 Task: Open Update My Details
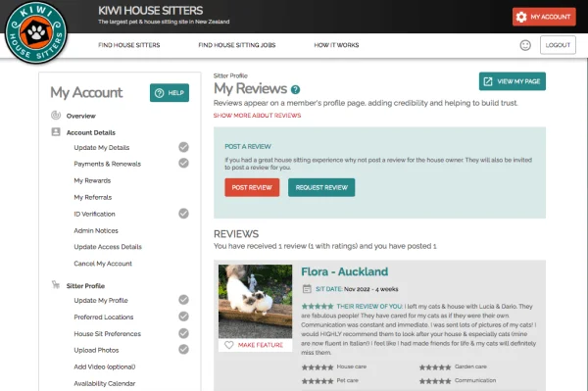tap(102, 147)
